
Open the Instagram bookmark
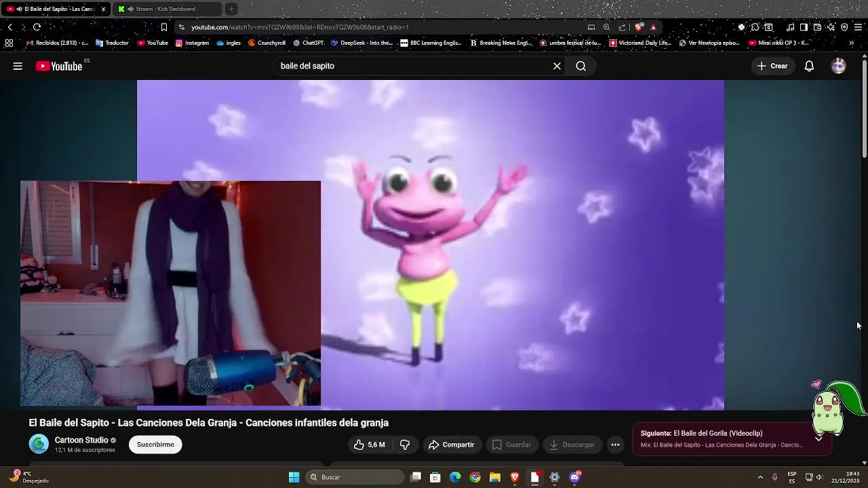pos(192,43)
